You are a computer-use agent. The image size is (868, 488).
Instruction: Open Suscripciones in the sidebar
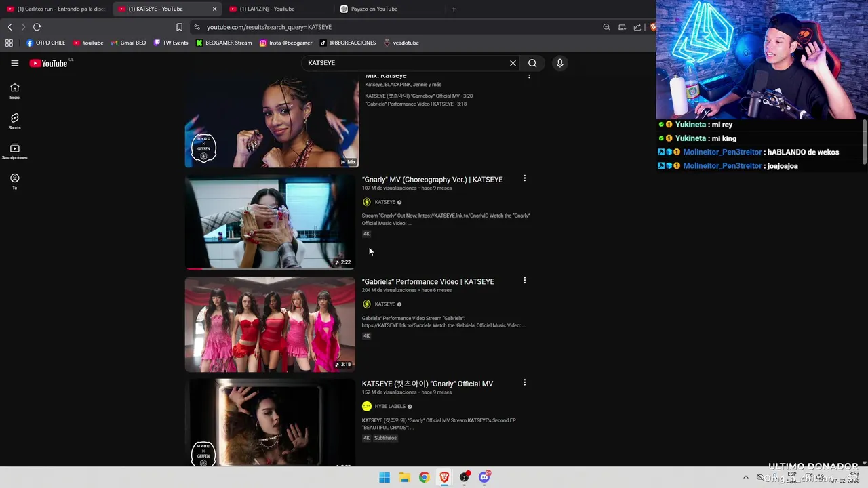[14, 151]
